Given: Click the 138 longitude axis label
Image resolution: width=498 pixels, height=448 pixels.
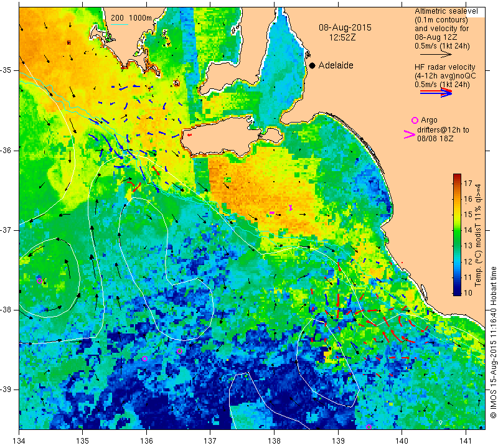Looking at the screenshot, I should 274,441.
